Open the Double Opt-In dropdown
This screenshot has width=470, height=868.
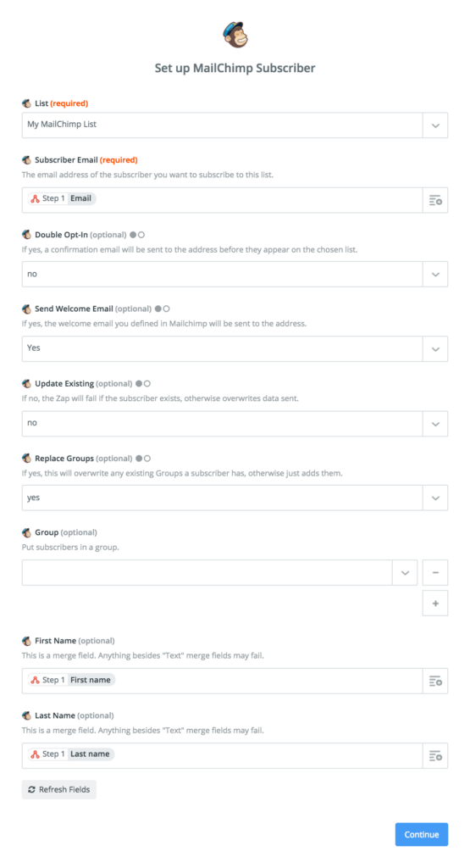tap(235, 274)
